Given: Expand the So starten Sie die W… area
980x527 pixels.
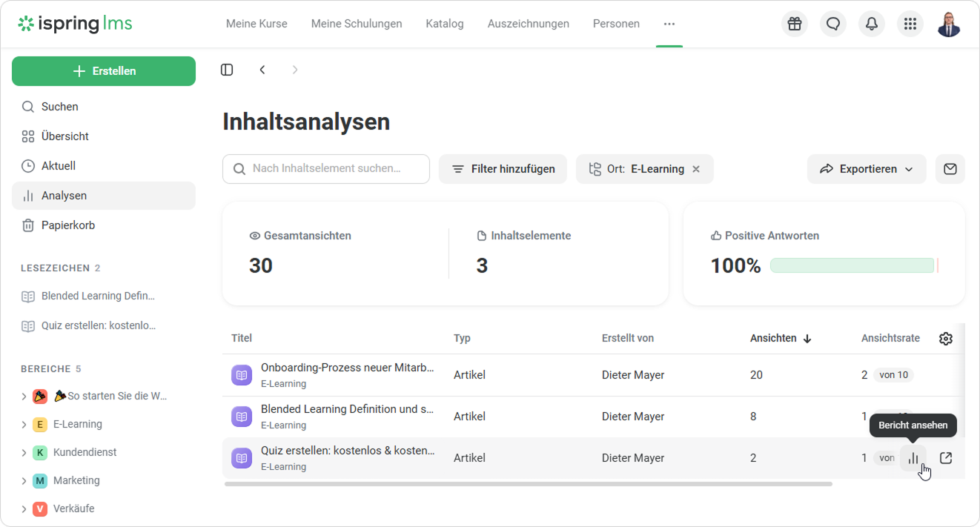Looking at the screenshot, I should [x=24, y=397].
